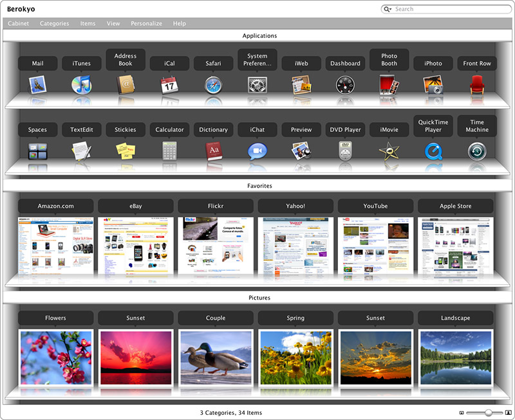This screenshot has height=420, width=515.
Task: Click the Amazon.com label
Action: coord(55,206)
